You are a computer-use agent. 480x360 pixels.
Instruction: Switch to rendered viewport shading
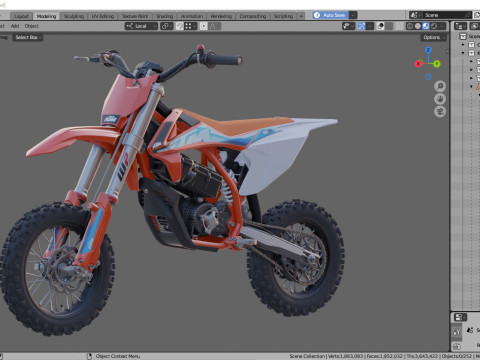[434, 26]
